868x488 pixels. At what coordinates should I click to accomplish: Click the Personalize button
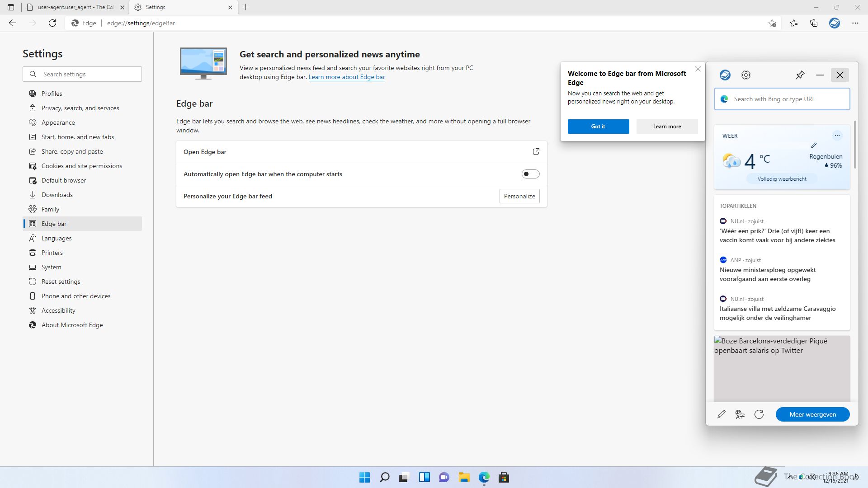519,196
